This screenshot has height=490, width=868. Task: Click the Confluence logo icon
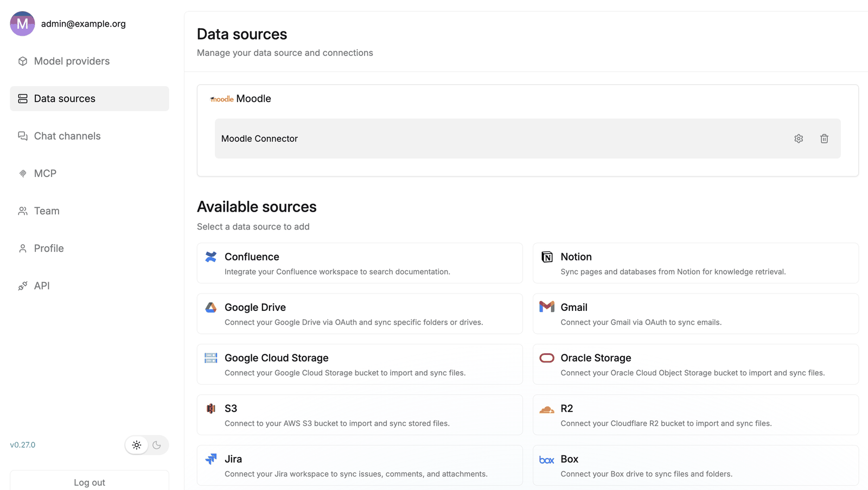[211, 257]
